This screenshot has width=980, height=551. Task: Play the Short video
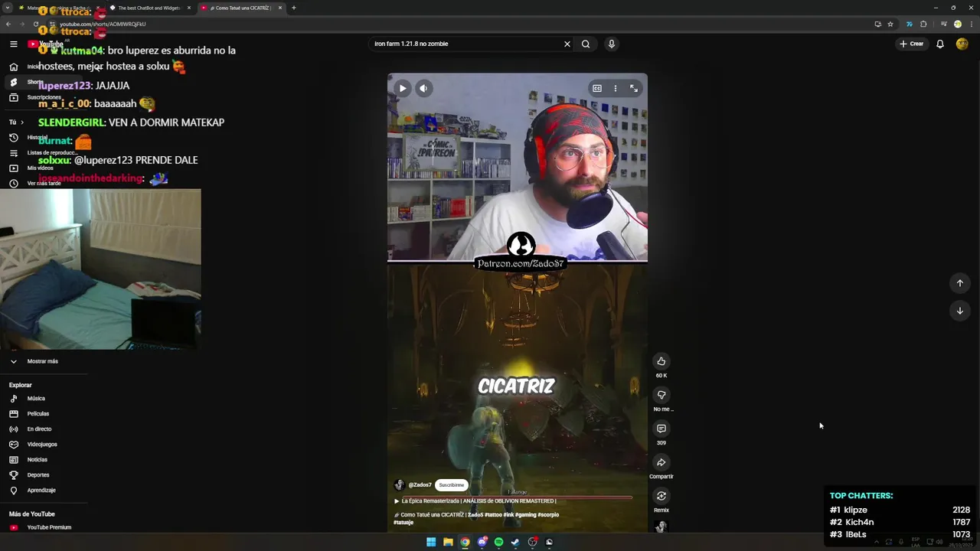coord(403,88)
